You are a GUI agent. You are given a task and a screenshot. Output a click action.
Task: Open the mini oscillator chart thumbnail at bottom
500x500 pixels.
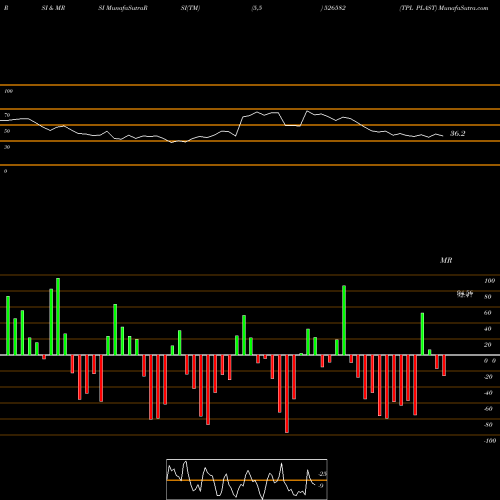pos(247,479)
